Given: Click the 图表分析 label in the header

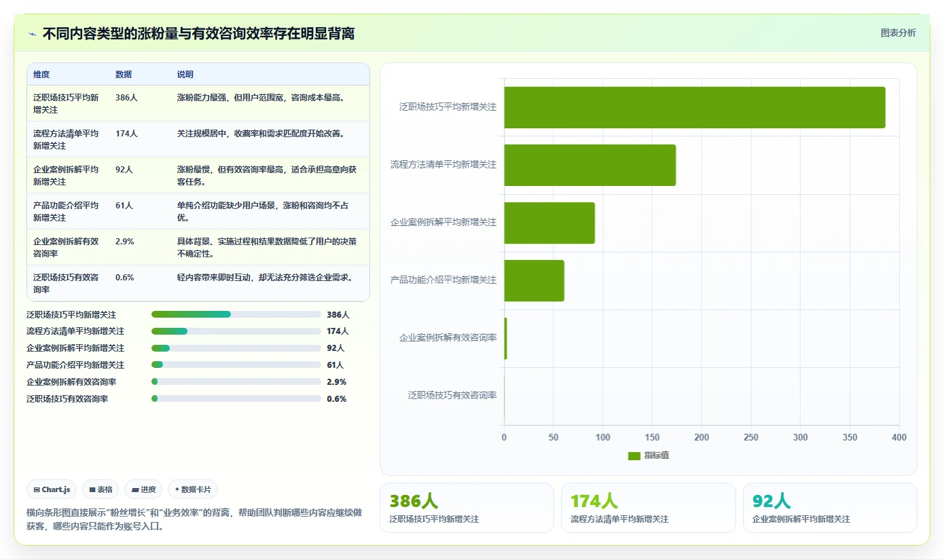Looking at the screenshot, I should (898, 33).
